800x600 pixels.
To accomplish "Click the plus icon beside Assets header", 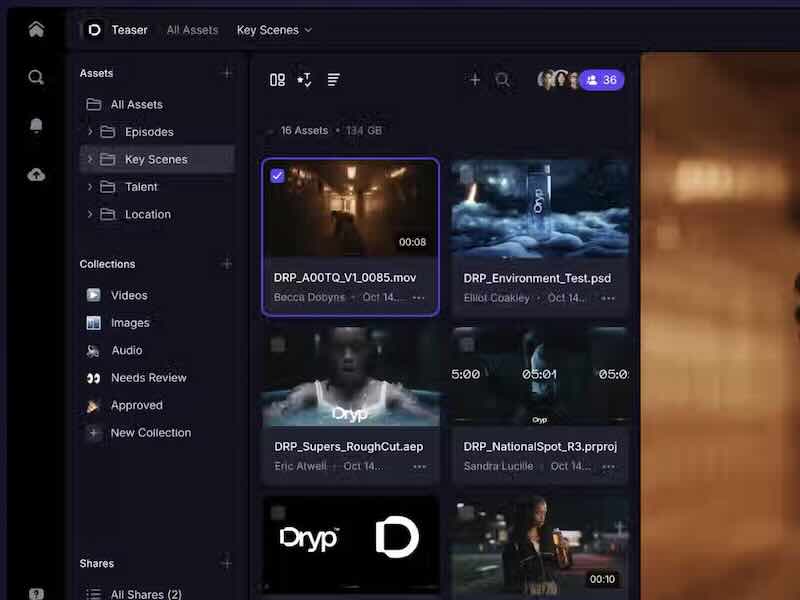I will [227, 73].
